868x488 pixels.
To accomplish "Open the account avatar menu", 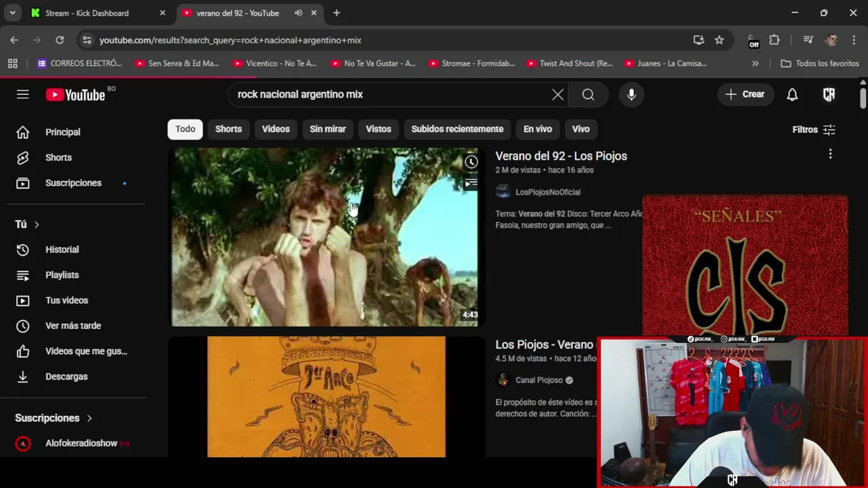I will 829,94.
